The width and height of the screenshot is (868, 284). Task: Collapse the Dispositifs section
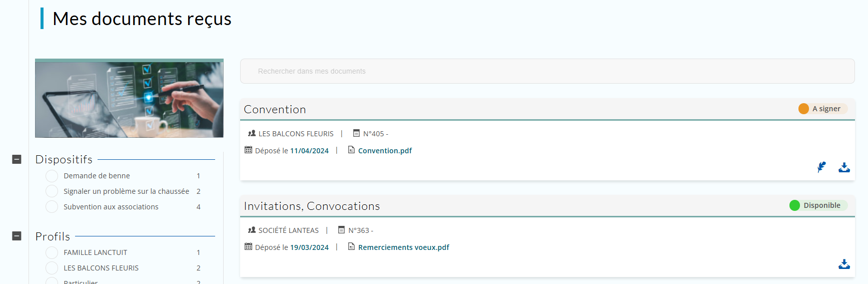(17, 159)
